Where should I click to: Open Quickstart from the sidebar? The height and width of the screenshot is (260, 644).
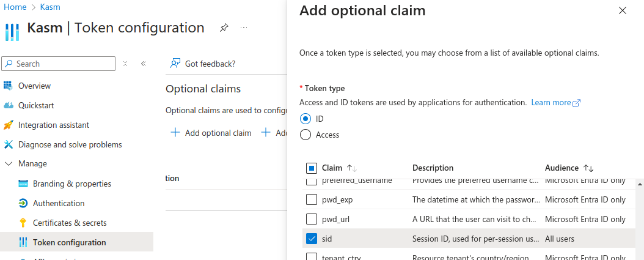36,105
